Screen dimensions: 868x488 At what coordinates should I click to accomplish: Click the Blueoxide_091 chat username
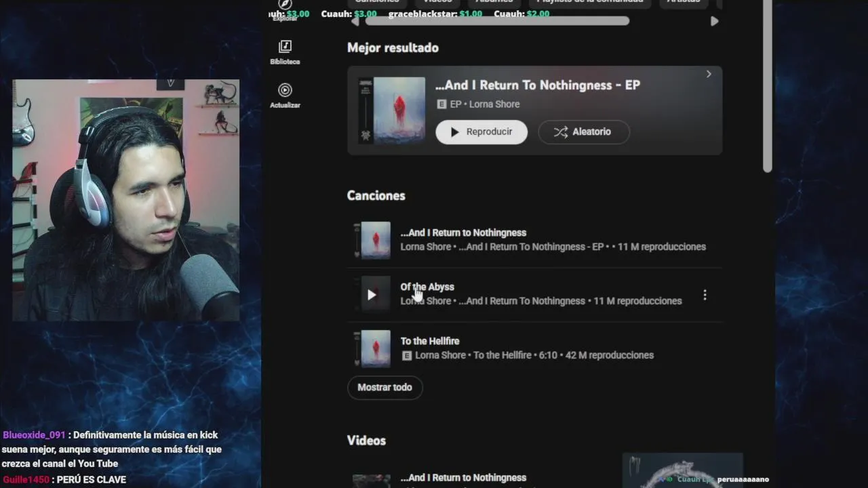tap(35, 435)
